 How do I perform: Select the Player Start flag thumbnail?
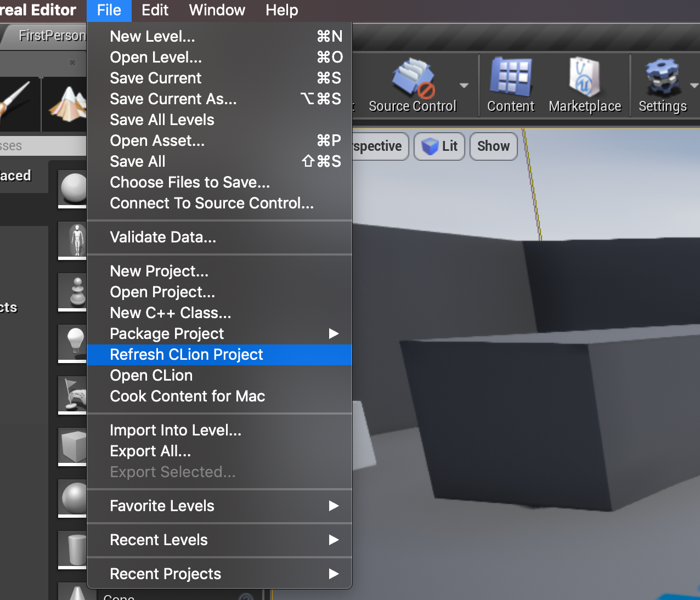(x=73, y=395)
